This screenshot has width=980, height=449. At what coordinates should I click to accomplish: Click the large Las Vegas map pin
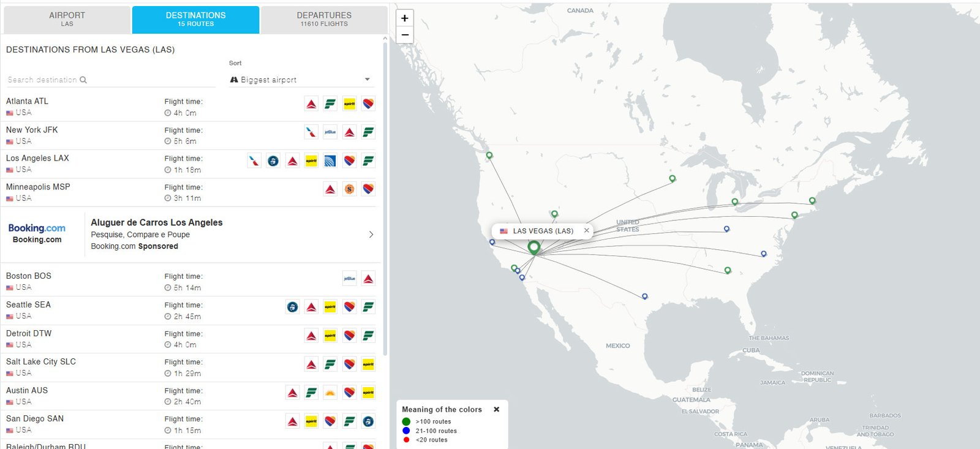534,247
